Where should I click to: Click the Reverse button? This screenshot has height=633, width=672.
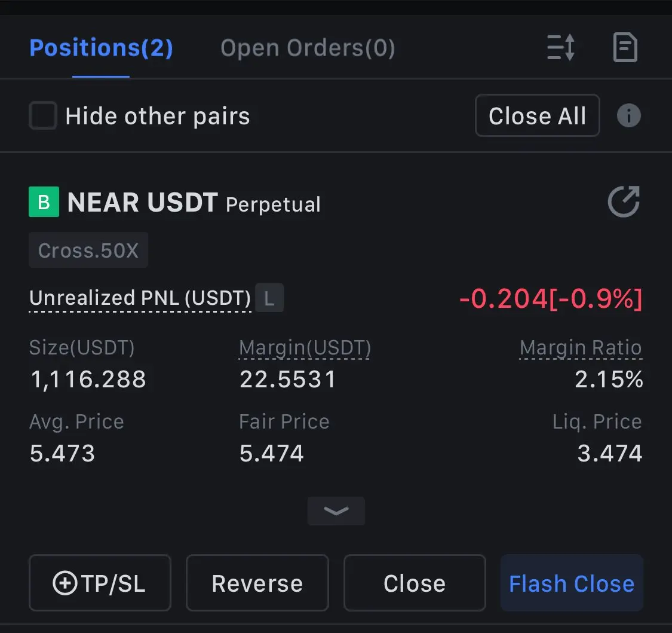[257, 583]
